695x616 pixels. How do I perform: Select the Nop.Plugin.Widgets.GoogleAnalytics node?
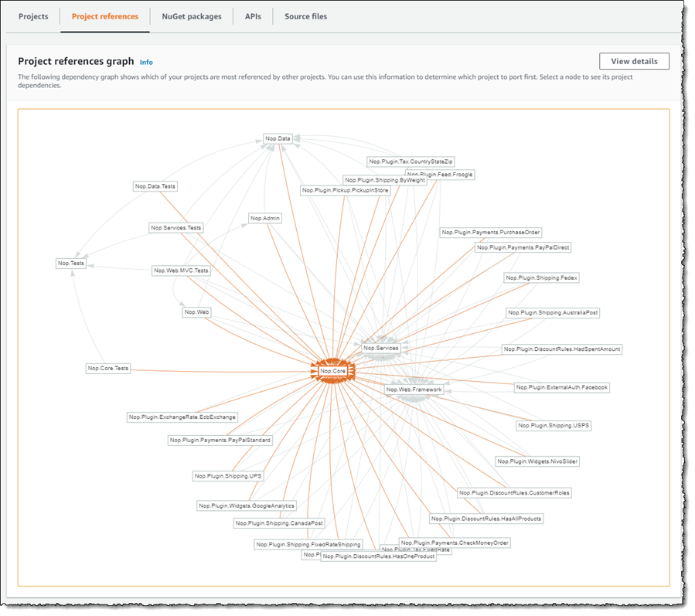247,505
